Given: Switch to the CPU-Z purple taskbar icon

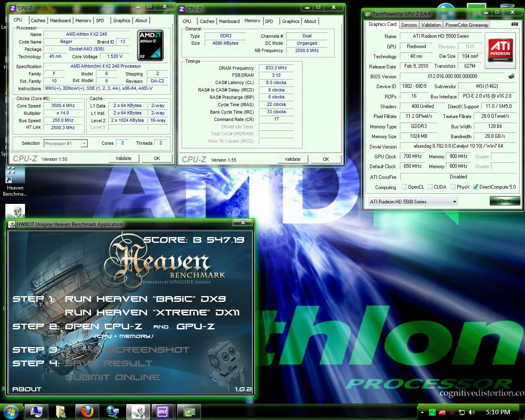Looking at the screenshot, I should click(163, 411).
